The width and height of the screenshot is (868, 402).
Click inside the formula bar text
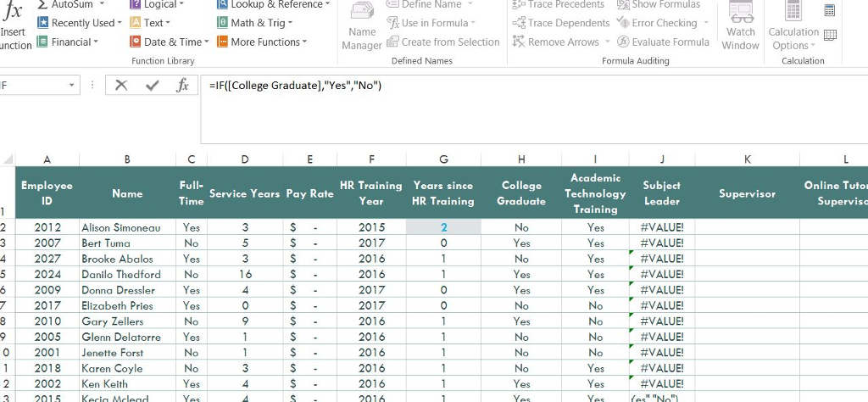click(296, 86)
